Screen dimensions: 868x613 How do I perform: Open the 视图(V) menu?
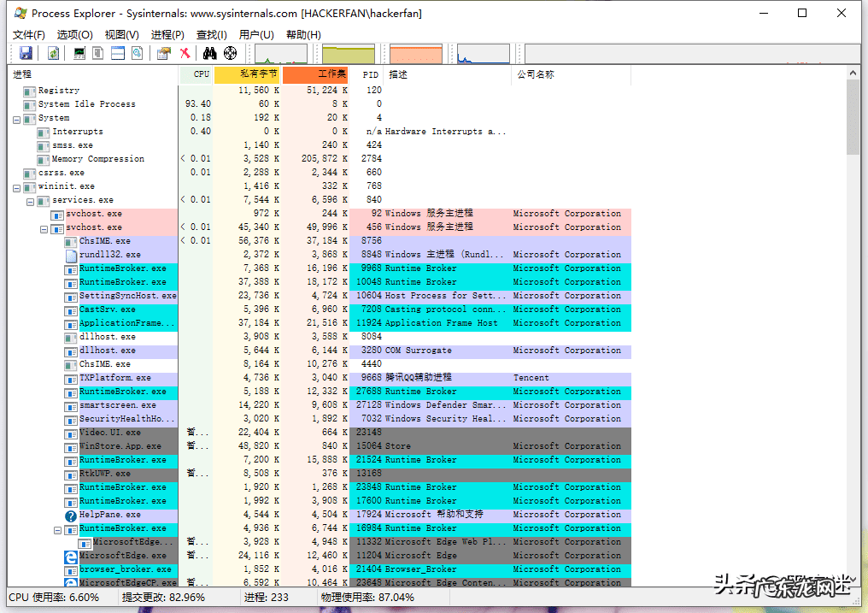[121, 35]
